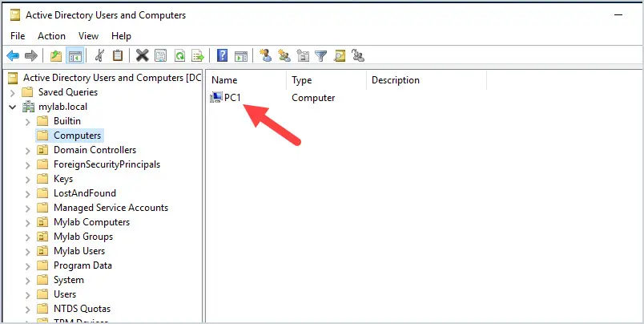
Task: Open the Action menu
Action: point(51,36)
